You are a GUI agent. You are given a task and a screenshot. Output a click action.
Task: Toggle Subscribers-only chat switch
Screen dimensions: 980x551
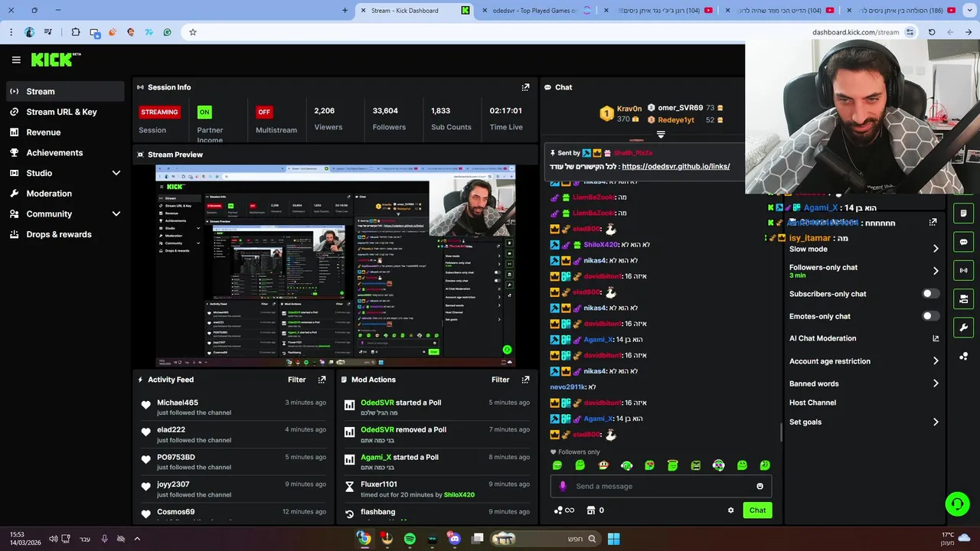[931, 294]
